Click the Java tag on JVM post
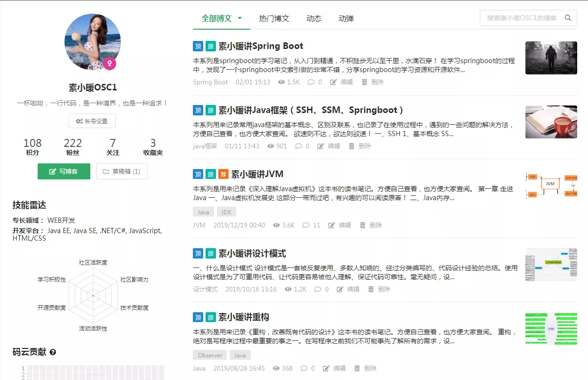 point(203,212)
